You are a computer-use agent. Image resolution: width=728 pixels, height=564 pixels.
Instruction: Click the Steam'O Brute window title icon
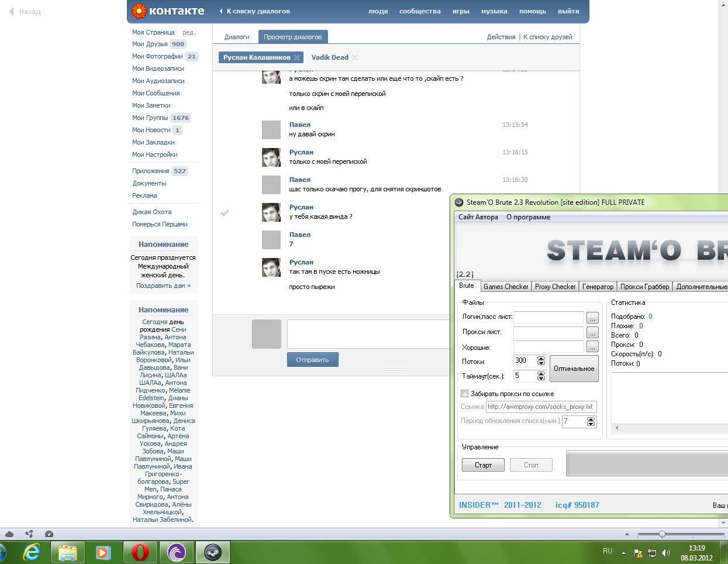point(460,202)
